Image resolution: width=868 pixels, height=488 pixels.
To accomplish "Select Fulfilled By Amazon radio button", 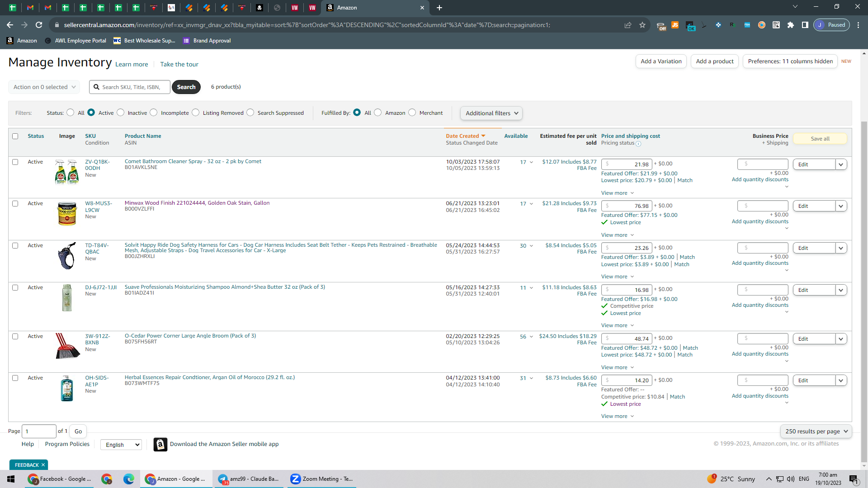I will tap(378, 113).
